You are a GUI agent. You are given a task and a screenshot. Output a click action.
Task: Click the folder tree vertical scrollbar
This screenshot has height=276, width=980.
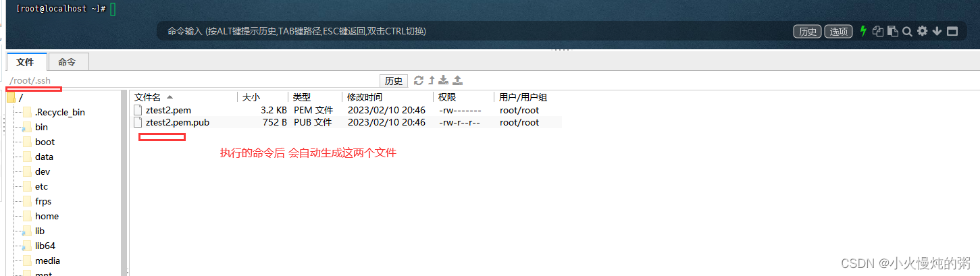click(124, 182)
